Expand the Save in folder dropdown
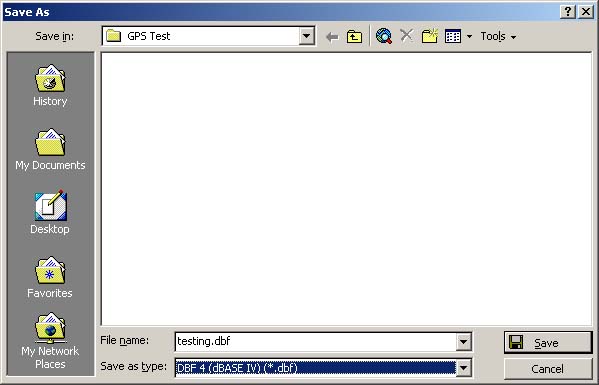599x385 pixels. tap(306, 36)
